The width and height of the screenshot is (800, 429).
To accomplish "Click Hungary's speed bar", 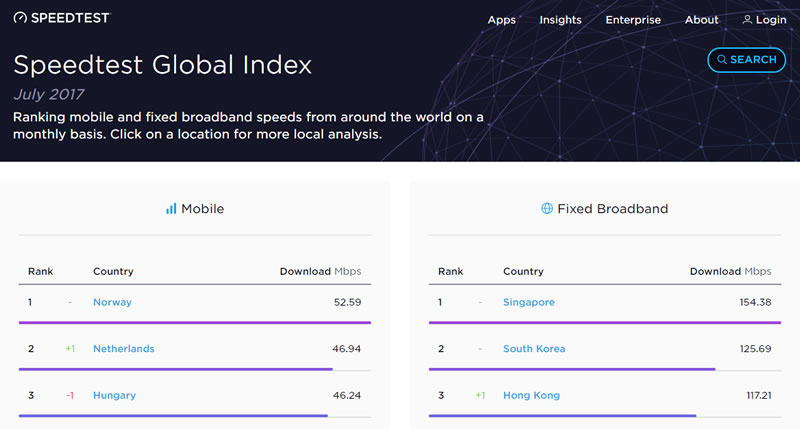I will [173, 416].
